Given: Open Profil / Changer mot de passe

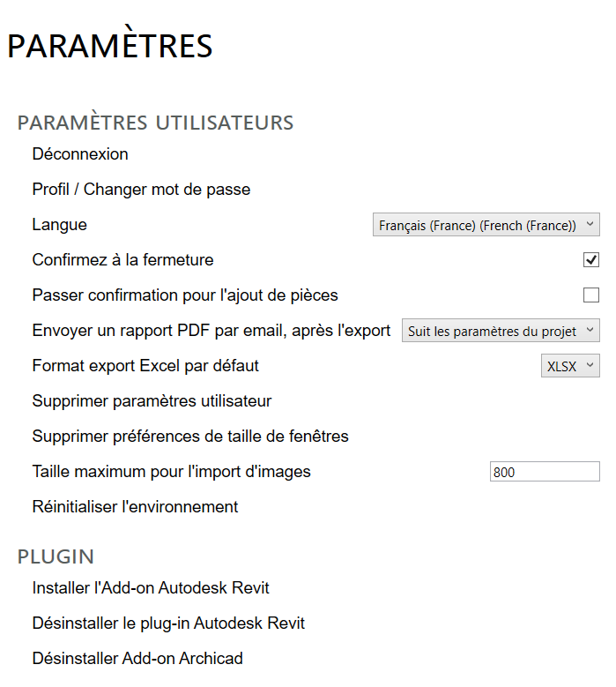Looking at the screenshot, I should 141,190.
